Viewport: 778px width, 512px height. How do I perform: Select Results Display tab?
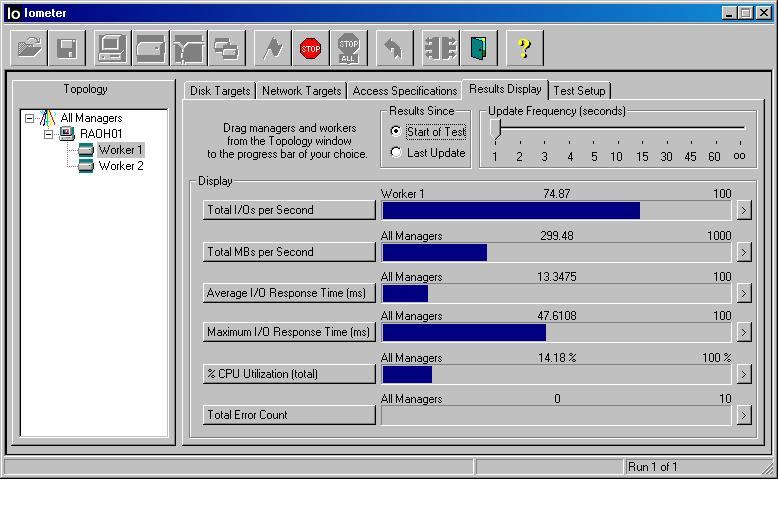pos(505,89)
